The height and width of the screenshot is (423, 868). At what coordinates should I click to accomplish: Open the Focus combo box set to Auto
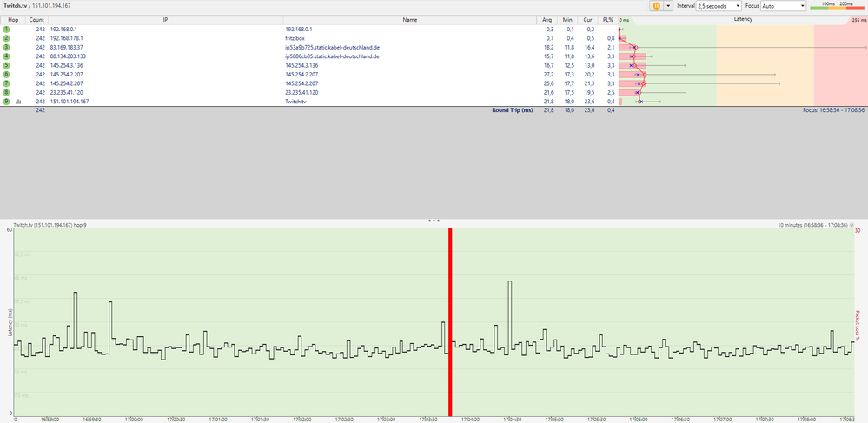click(x=784, y=5)
